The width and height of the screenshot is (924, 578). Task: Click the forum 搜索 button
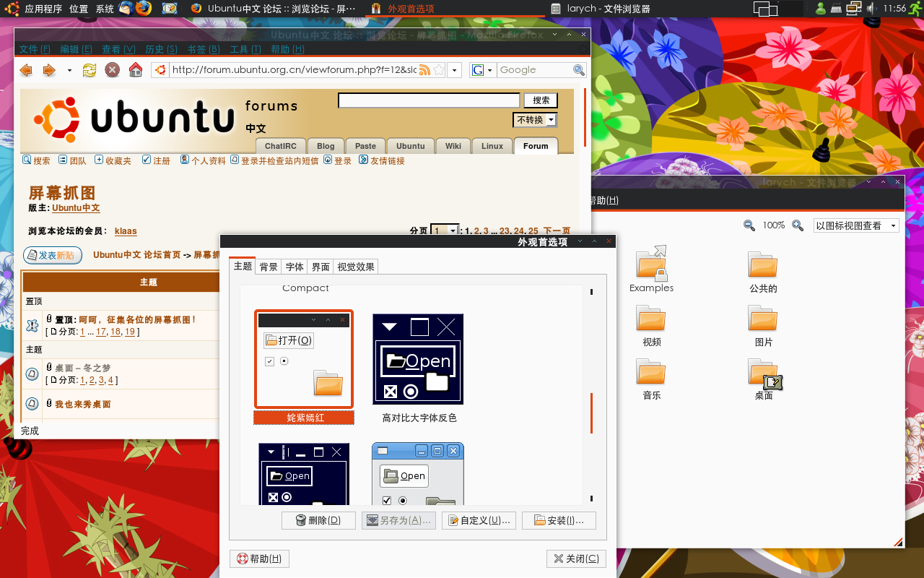click(x=541, y=100)
